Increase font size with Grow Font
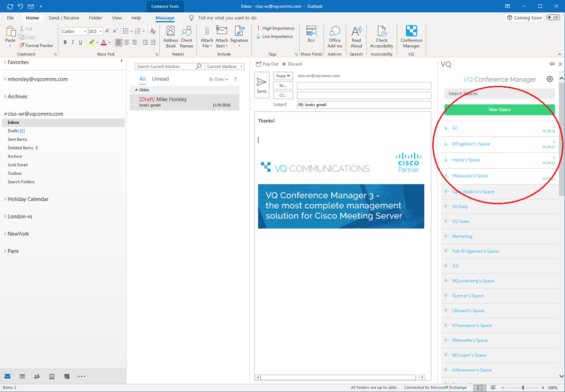The height and width of the screenshot is (392, 565). tap(108, 31)
